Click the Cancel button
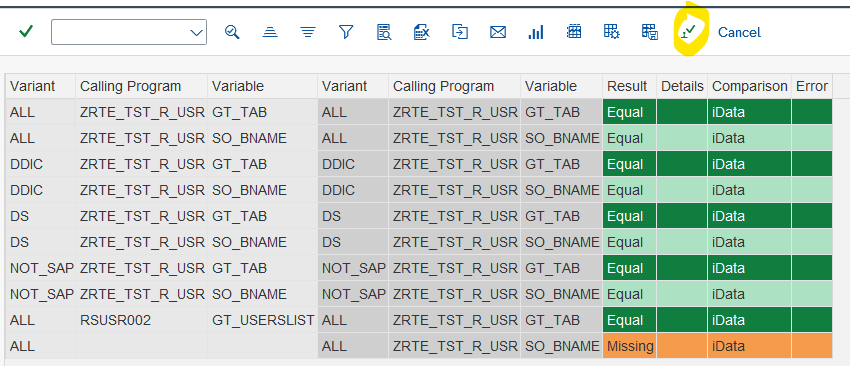850x366 pixels. coord(739,33)
